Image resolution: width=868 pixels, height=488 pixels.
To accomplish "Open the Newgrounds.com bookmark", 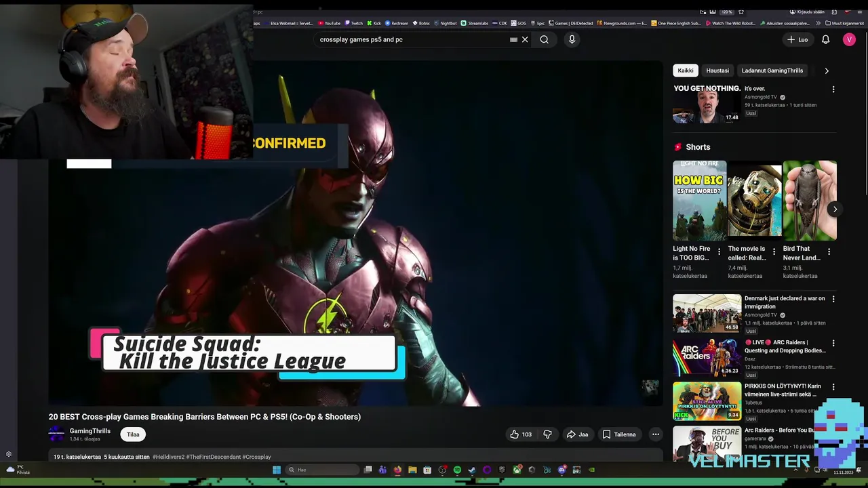I will [621, 23].
